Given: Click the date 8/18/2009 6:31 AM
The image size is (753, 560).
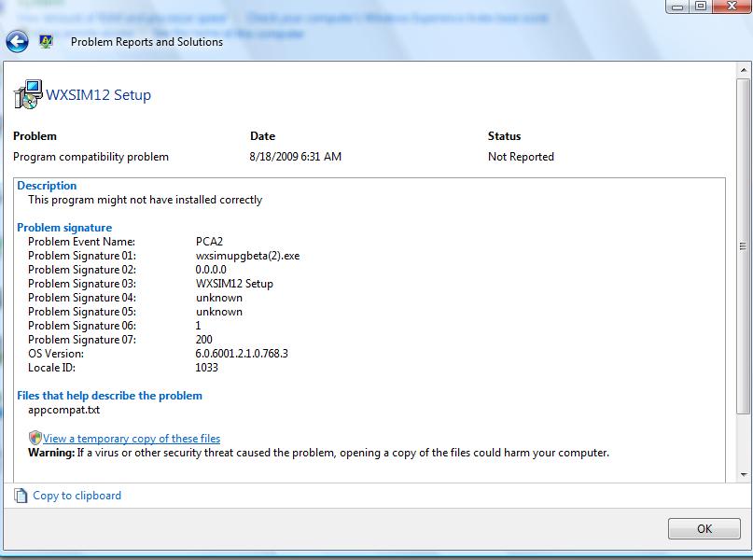Looking at the screenshot, I should [x=296, y=157].
